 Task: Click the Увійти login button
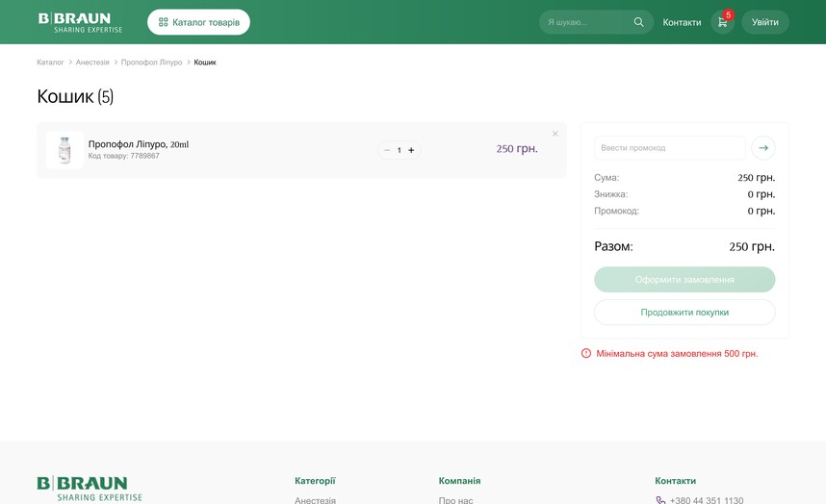pos(765,22)
